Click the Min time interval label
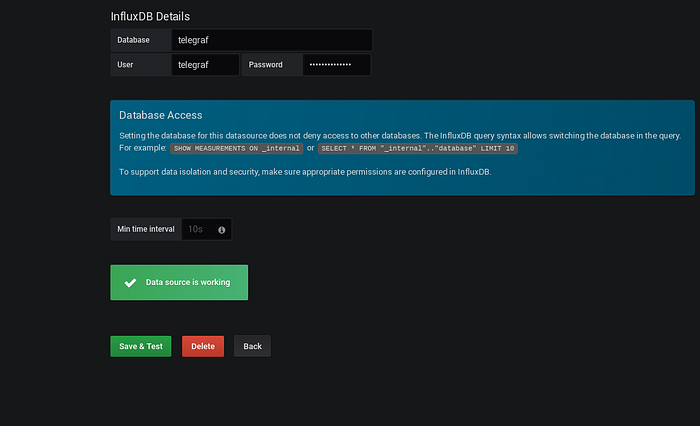The width and height of the screenshot is (700, 426). tap(146, 229)
